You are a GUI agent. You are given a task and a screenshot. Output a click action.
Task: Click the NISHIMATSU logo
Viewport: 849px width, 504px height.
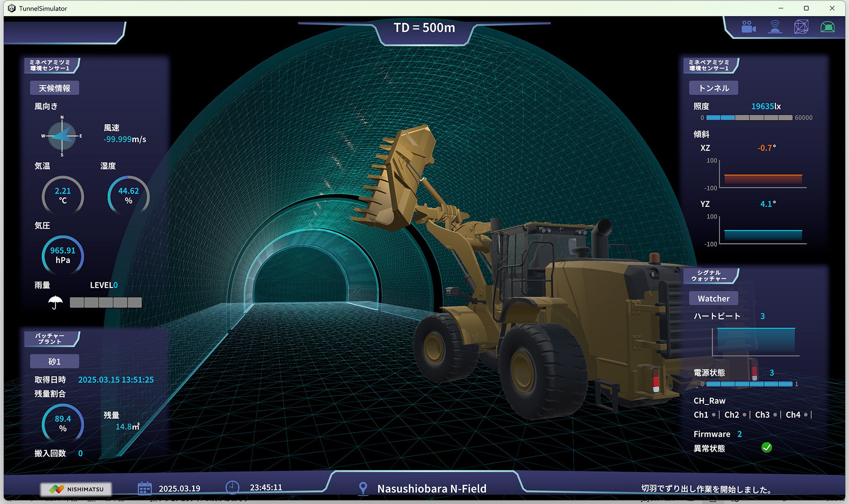(76, 489)
